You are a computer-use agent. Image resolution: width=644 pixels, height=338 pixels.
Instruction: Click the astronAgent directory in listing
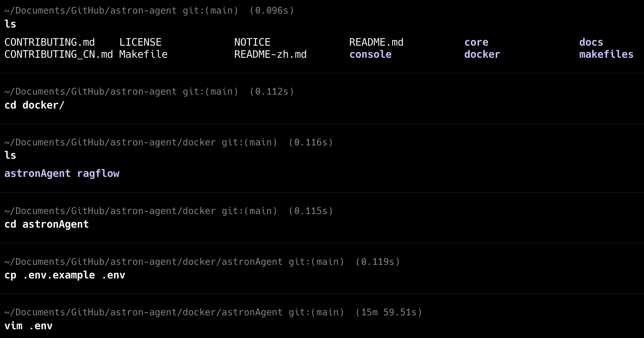38,174
